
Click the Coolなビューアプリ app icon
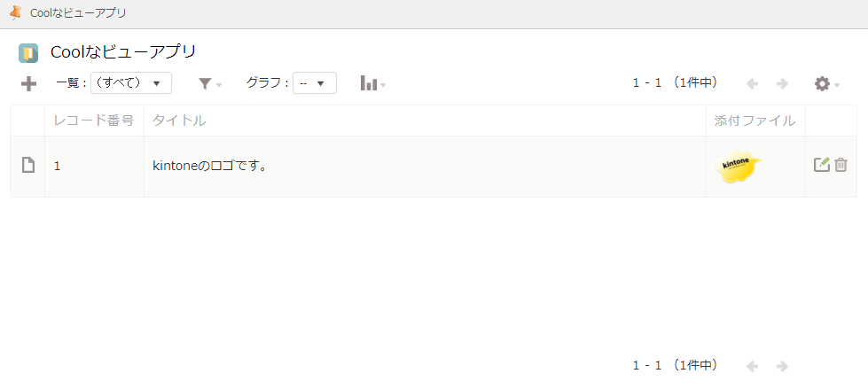[28, 52]
